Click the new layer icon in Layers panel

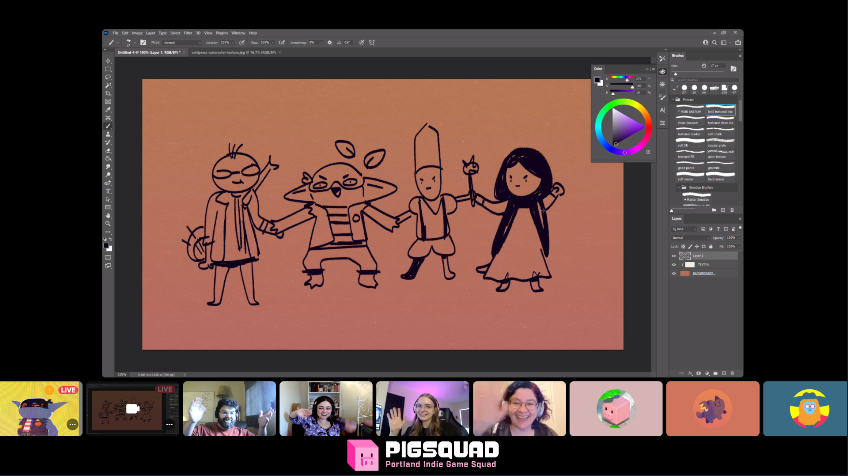(724, 373)
